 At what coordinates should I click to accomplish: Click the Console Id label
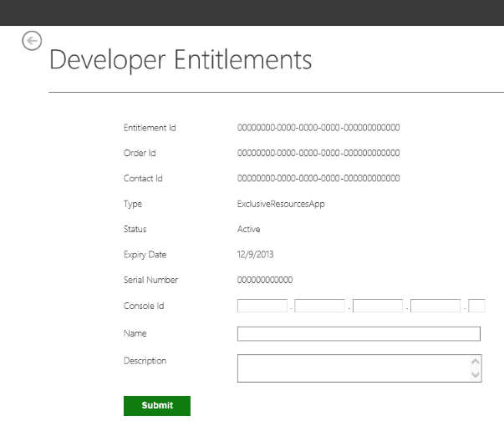coord(144,306)
